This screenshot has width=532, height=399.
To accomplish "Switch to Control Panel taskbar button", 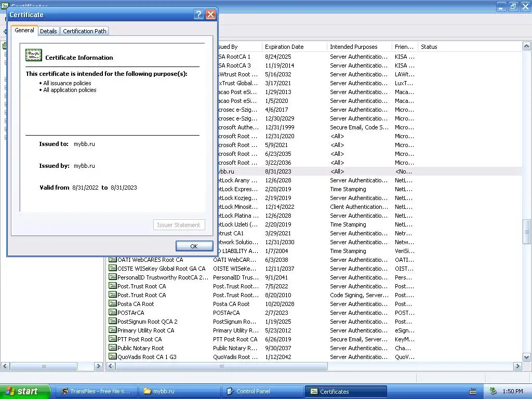I will 263,392.
